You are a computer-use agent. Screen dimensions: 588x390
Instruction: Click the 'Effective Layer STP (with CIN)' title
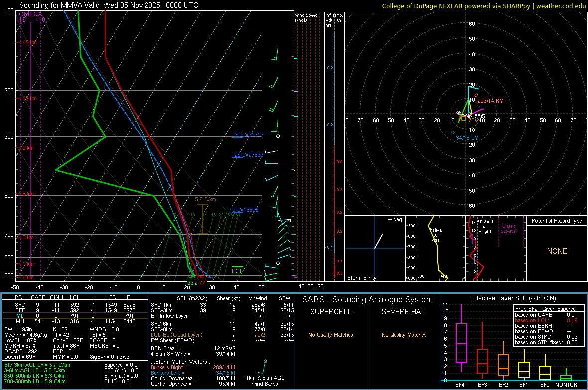pos(513,298)
